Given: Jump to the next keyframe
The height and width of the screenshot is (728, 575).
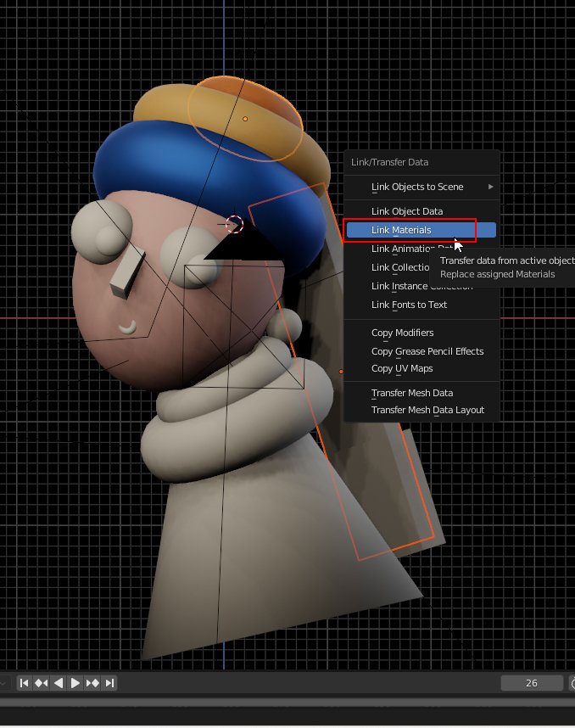Looking at the screenshot, I should (92, 683).
